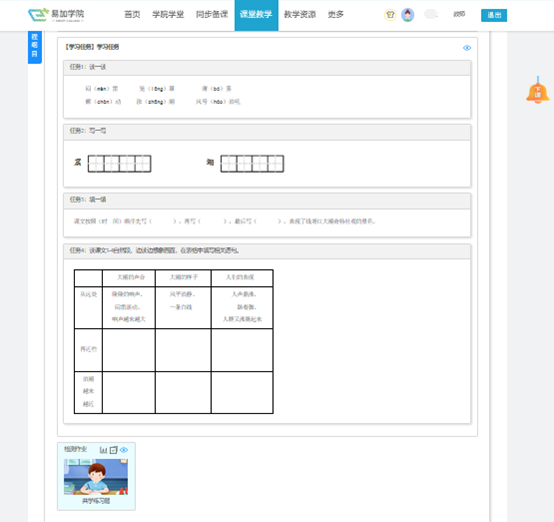Click the 易加学院 logo
Image resolution: width=554 pixels, height=522 pixels.
point(56,14)
